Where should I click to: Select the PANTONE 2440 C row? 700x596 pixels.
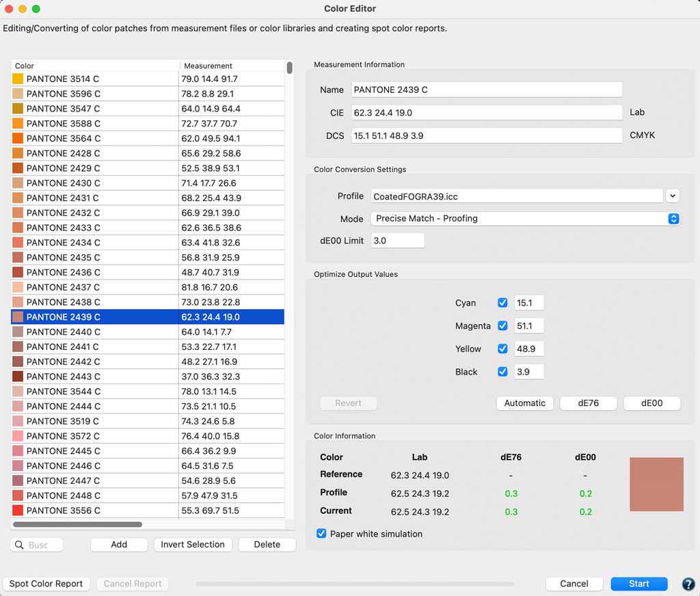click(148, 331)
